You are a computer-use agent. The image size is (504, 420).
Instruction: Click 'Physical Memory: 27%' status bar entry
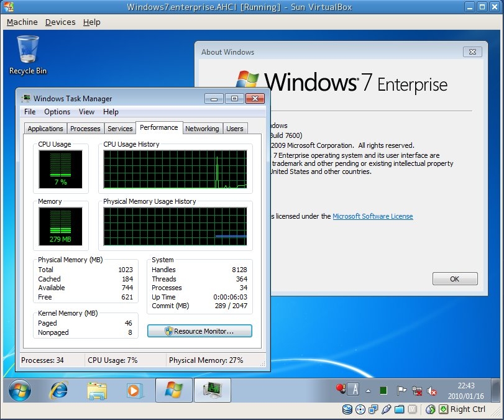pyautogui.click(x=206, y=360)
